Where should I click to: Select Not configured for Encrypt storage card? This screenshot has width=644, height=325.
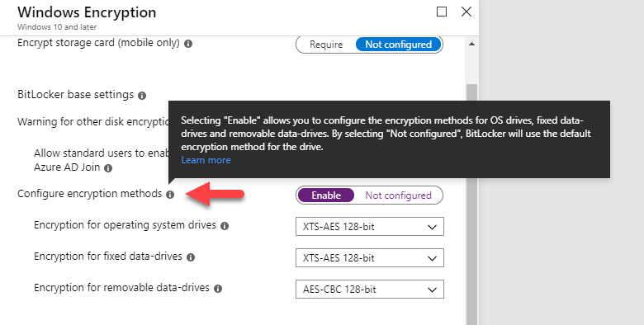[399, 45]
